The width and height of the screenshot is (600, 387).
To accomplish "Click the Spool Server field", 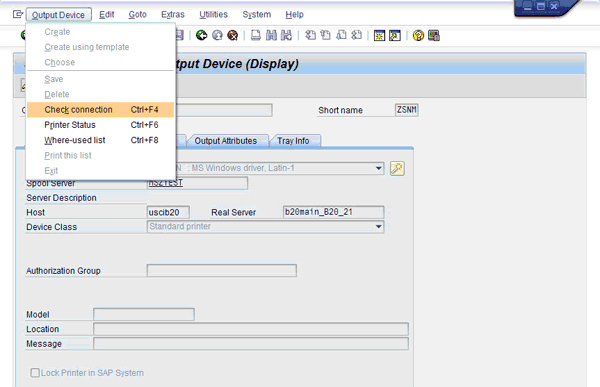I will pyautogui.click(x=197, y=183).
